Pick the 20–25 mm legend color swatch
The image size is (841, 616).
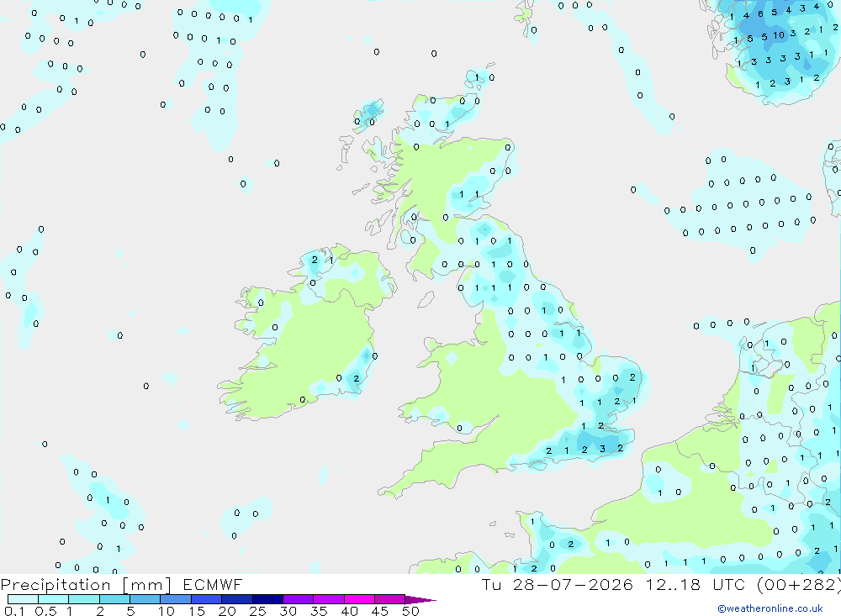237,599
